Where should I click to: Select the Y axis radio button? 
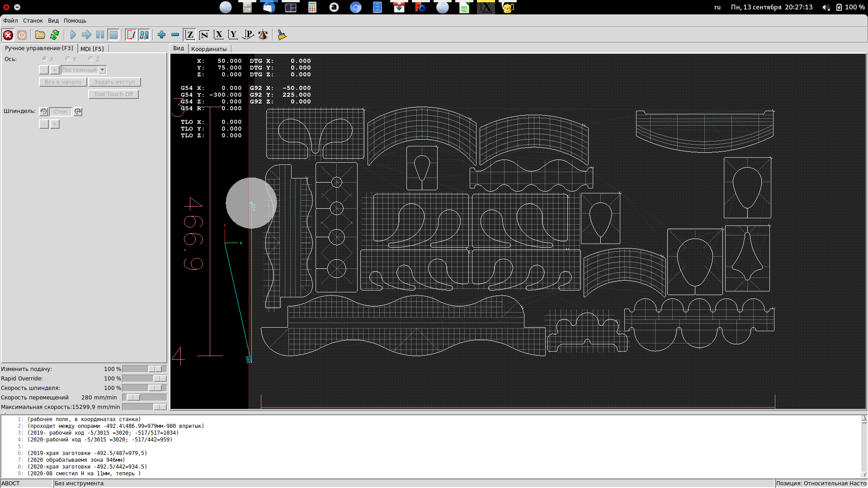coord(68,59)
